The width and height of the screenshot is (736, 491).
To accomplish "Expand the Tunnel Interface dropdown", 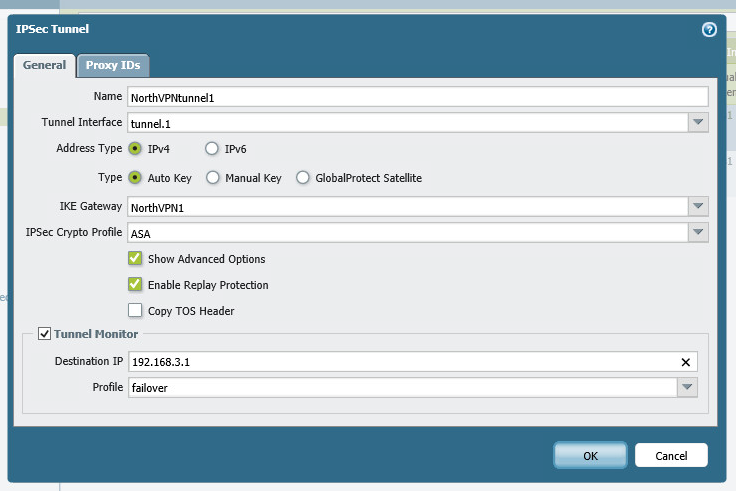I will click(x=698, y=123).
